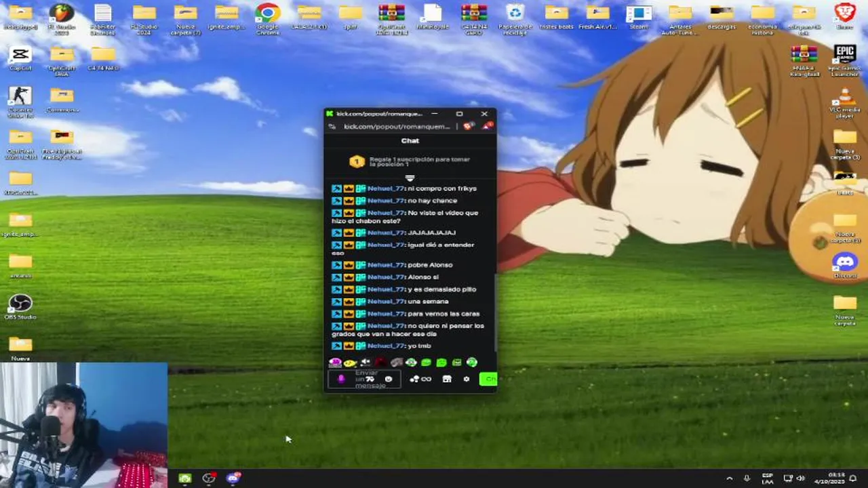Collapse the gift subscription leaderboard banner
This screenshot has height=488, width=868.
(410, 178)
